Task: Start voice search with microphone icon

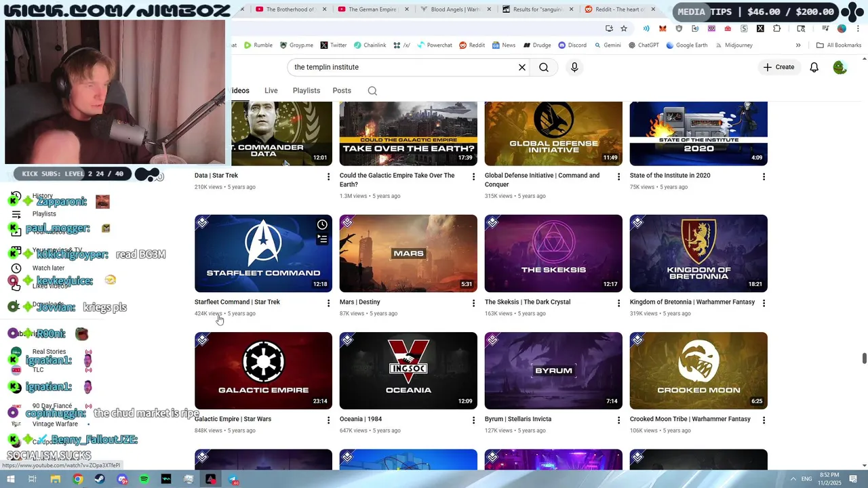Action: point(574,67)
